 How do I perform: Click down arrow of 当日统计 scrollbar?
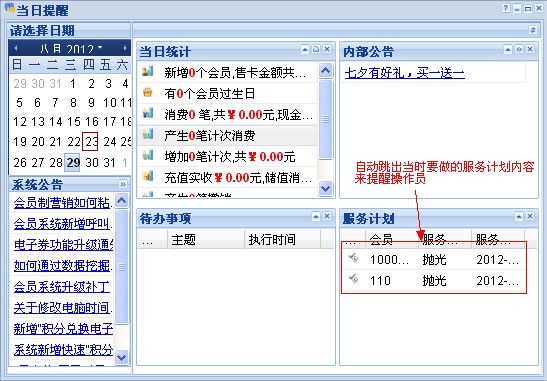tap(325, 188)
